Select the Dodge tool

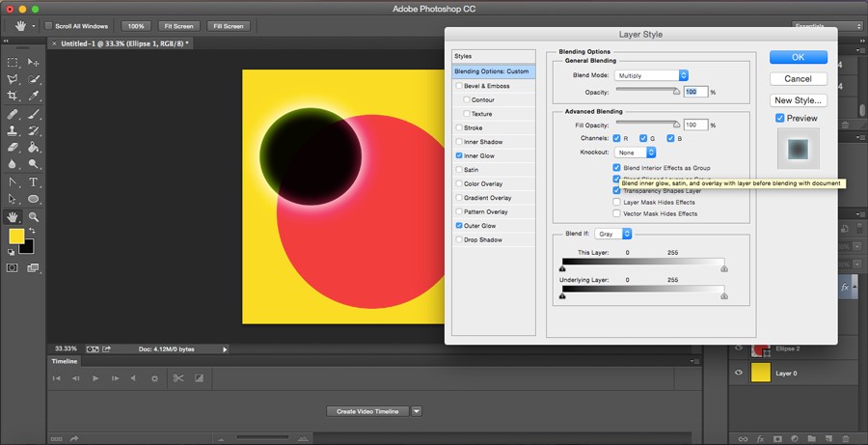33,164
